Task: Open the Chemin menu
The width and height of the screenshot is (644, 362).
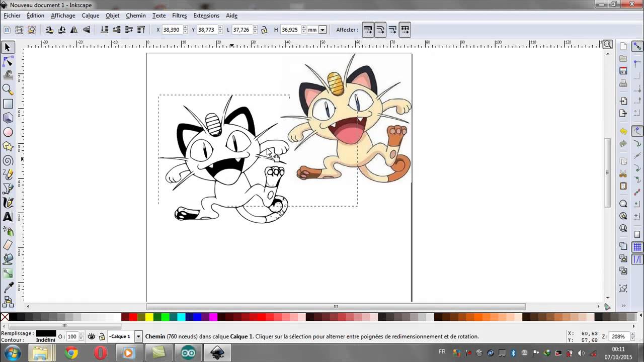Action: click(x=136, y=16)
